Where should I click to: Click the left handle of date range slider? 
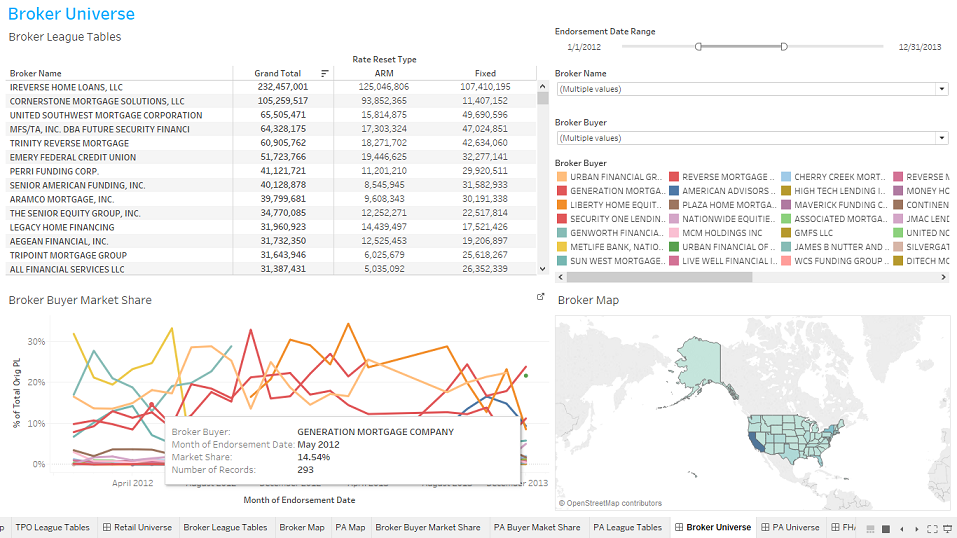point(698,46)
